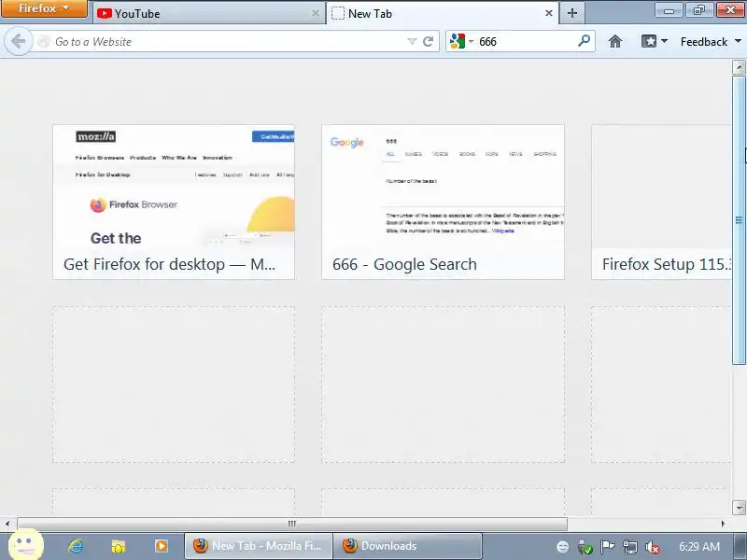This screenshot has height=560, width=747.
Task: Minimize the Firefox window
Action: point(669,10)
